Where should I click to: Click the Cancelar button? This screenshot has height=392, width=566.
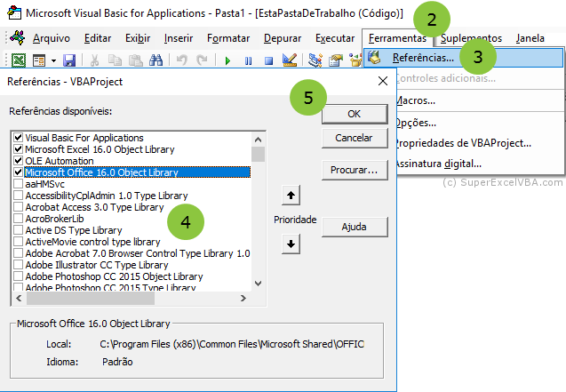click(x=355, y=138)
